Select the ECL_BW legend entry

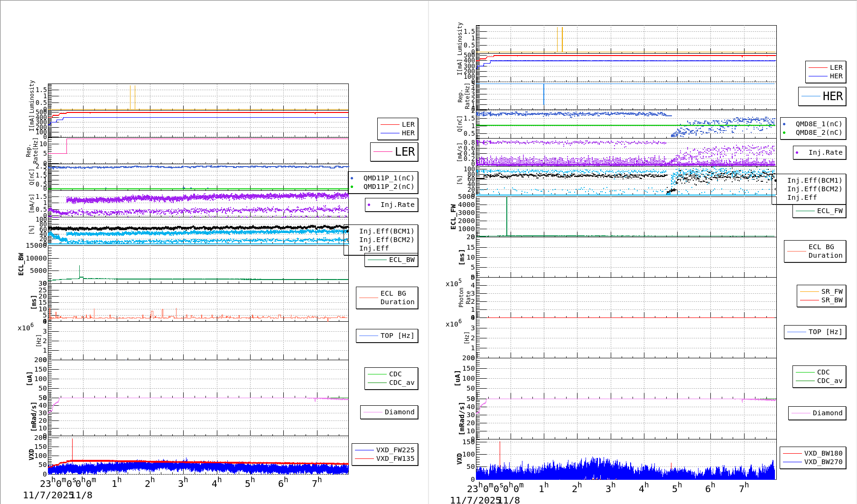click(401, 260)
